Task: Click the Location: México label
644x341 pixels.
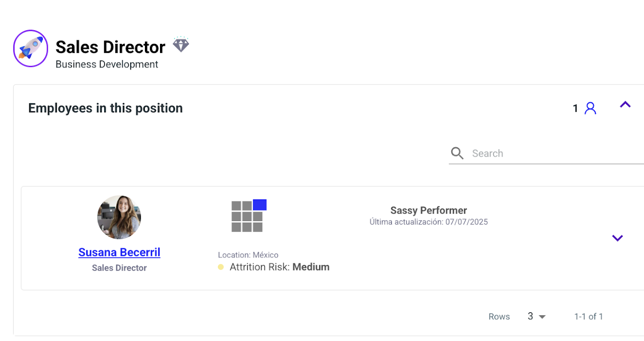Action: (248, 255)
